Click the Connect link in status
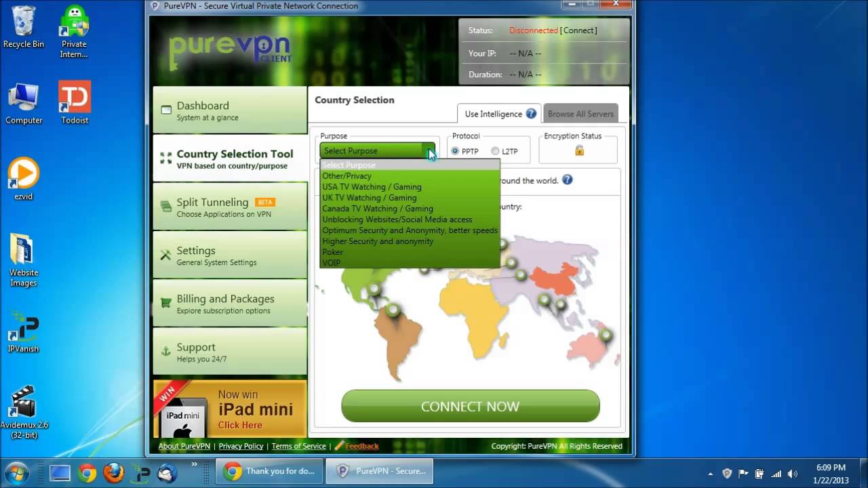This screenshot has height=488, width=868. 579,30
